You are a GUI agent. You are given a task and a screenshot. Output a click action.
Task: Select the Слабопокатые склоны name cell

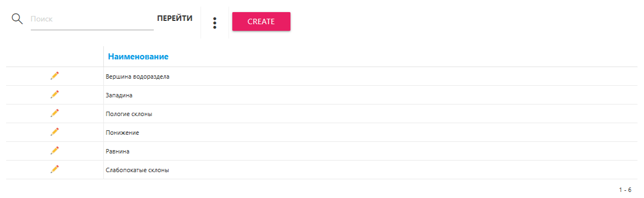tap(370, 169)
